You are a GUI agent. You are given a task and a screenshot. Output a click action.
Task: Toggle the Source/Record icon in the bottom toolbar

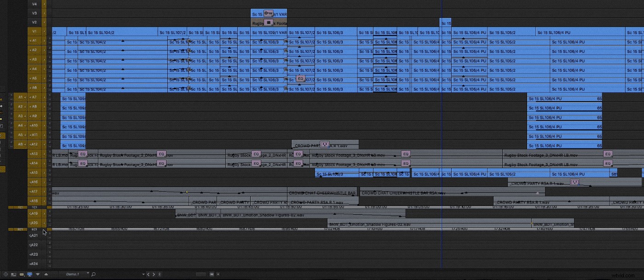click(x=13, y=274)
